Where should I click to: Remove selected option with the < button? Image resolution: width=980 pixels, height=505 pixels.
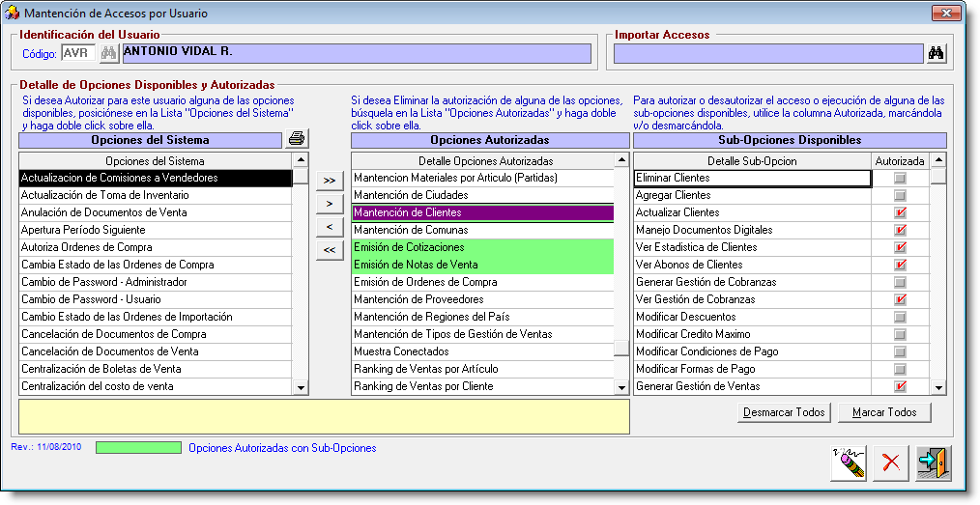click(330, 227)
